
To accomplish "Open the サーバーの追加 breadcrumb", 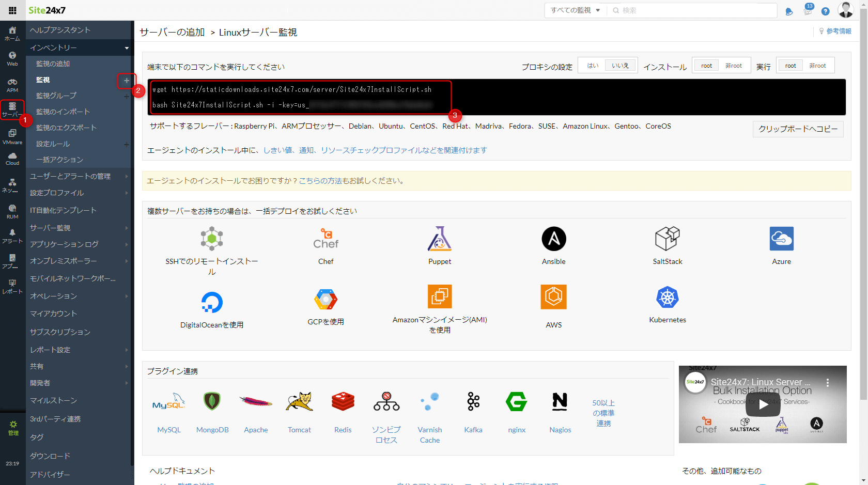I will [x=172, y=32].
